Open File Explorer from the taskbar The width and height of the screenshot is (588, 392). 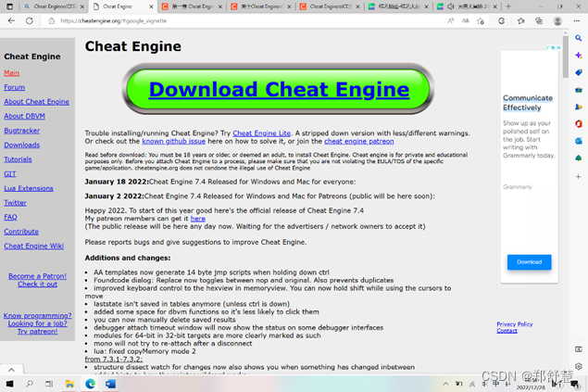[x=69, y=384]
